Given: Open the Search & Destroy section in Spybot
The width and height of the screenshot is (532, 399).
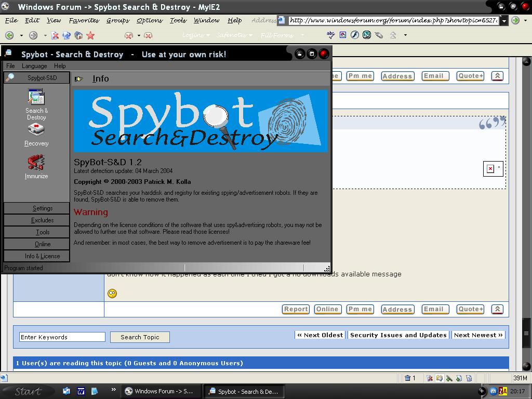Looking at the screenshot, I should [36, 104].
